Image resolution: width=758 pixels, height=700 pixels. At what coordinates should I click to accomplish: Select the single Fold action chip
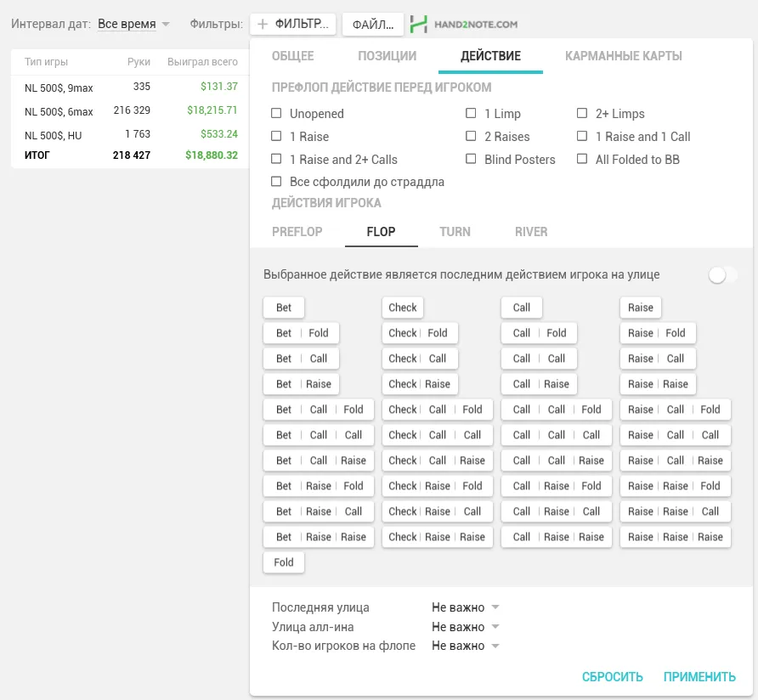click(284, 562)
